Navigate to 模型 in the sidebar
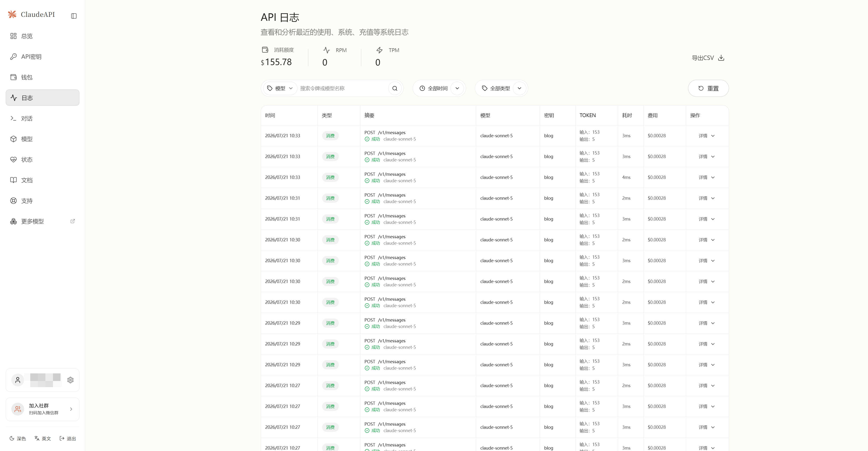Image resolution: width=868 pixels, height=451 pixels. click(43, 139)
